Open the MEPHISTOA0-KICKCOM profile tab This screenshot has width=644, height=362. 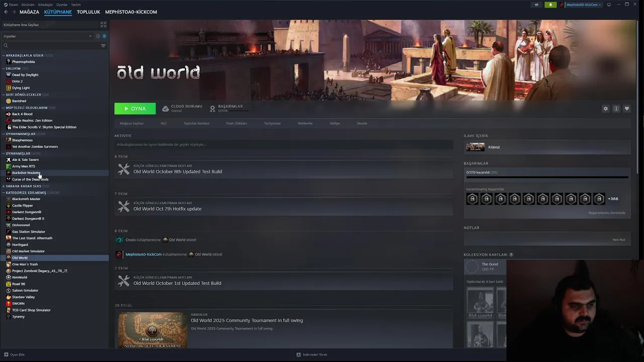point(131,12)
